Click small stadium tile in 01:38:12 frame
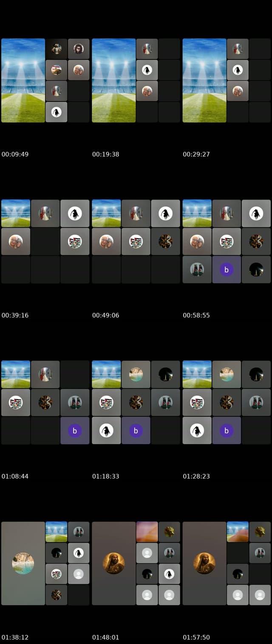272x644 pixels. pos(57,532)
